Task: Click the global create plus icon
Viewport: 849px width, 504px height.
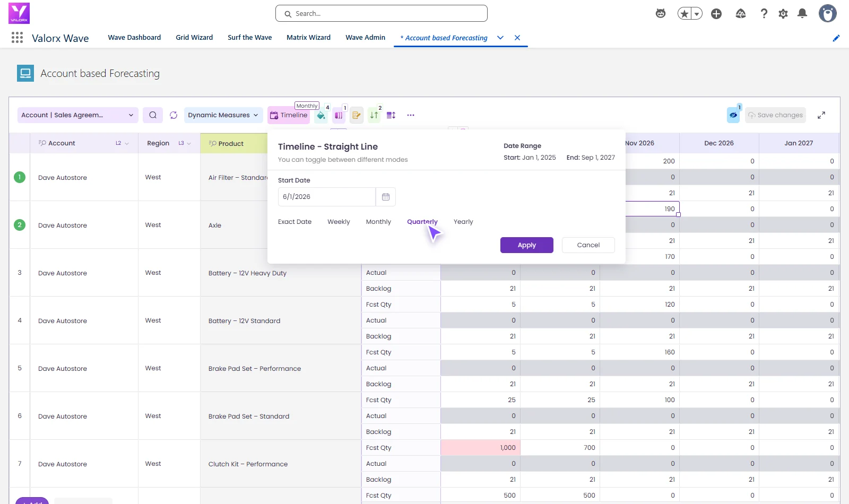Action: coord(716,14)
